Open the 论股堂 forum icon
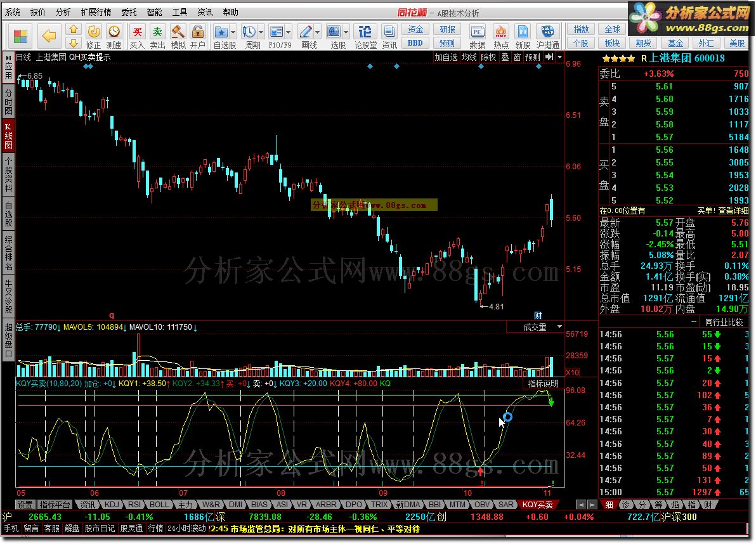This screenshot has width=756, height=544. (365, 32)
